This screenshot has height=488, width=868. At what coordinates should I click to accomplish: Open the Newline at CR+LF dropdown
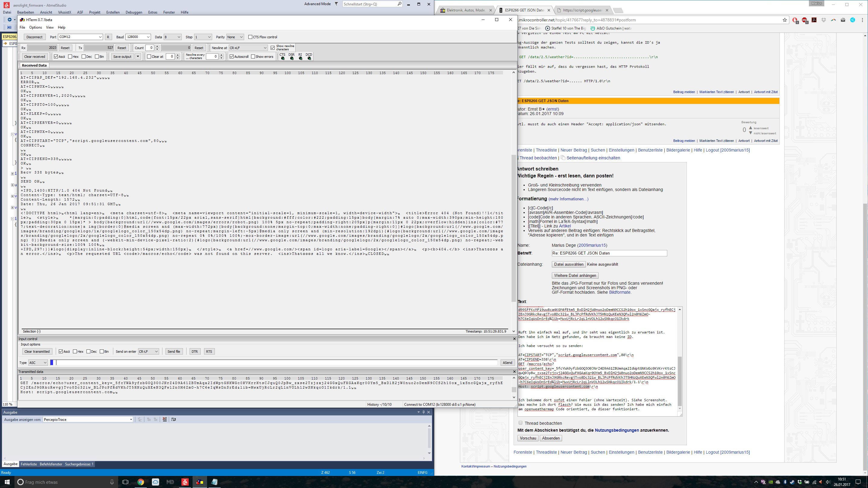[248, 48]
